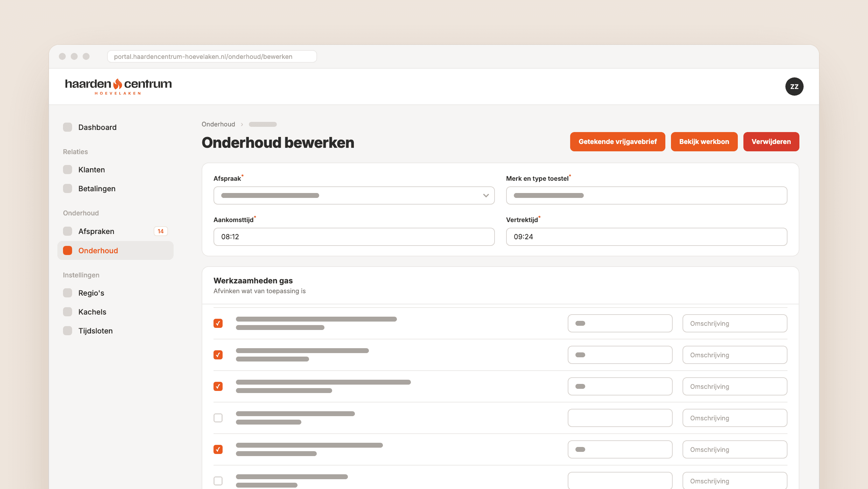This screenshot has height=489, width=868.
Task: Click the Vertrektijd field showing 09:24
Action: point(646,237)
